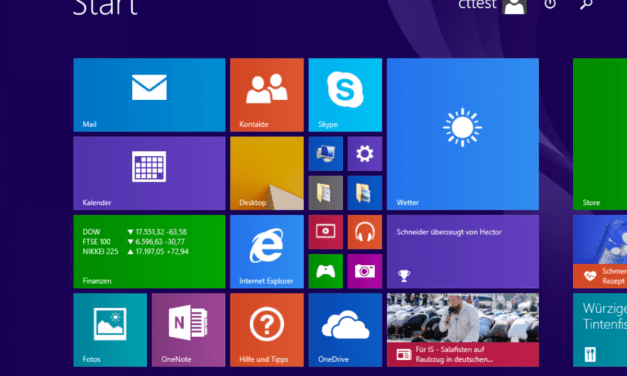Viewport: 627px width, 376px height.
Task: Open search with the magnifier icon
Action: tap(586, 4)
